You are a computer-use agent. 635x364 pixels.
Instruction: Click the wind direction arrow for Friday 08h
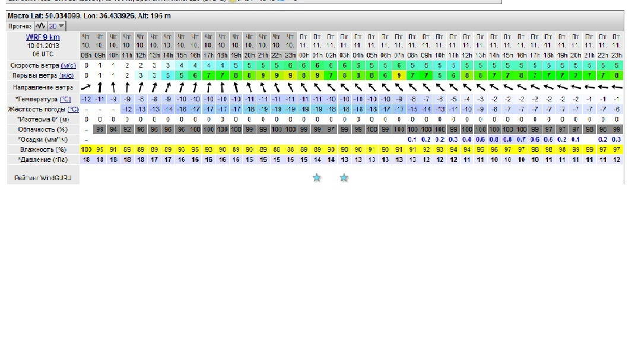[x=412, y=87]
